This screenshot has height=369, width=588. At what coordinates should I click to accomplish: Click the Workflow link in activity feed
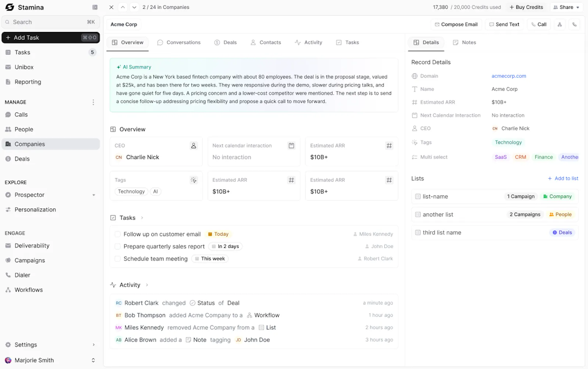263,315
